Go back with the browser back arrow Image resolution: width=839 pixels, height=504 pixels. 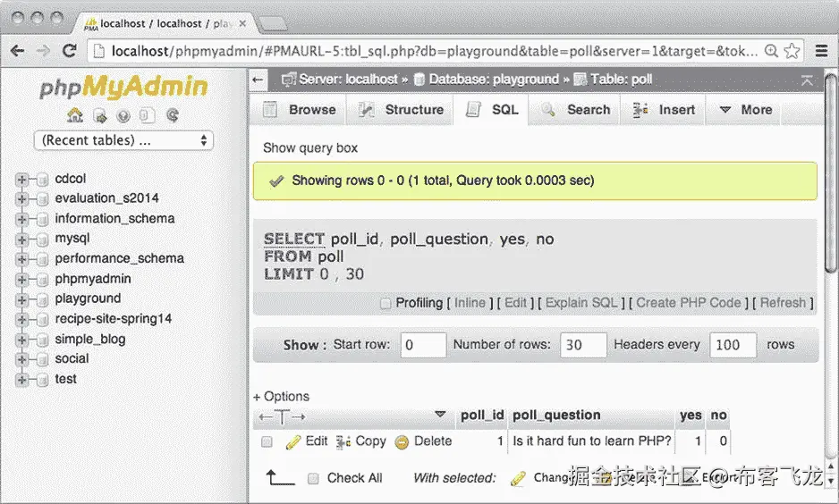pos(18,51)
